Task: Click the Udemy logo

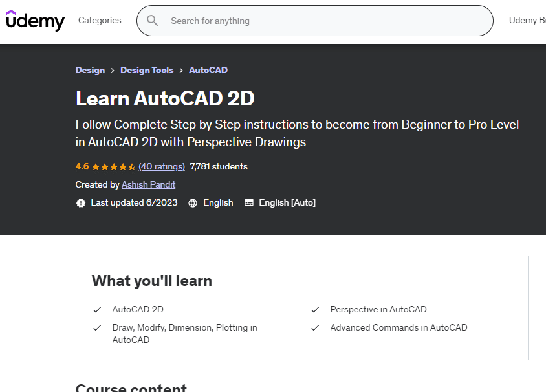Action: point(36,21)
